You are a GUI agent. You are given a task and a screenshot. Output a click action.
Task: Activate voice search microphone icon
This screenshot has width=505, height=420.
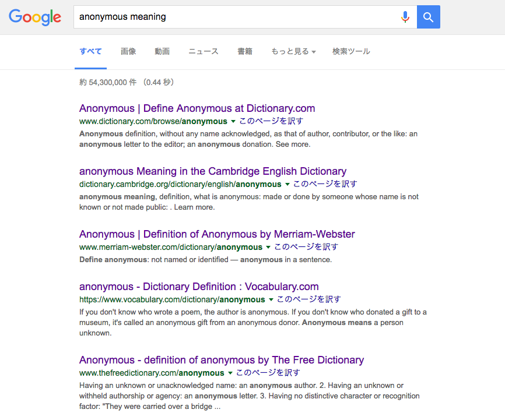click(405, 17)
